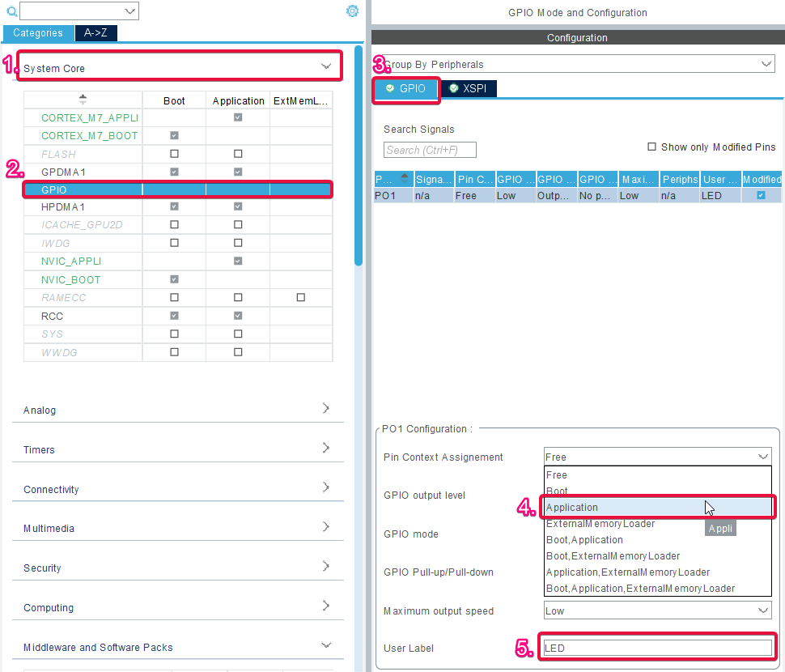Toggle IWDG Application checkbox
785x672 pixels.
tap(238, 243)
